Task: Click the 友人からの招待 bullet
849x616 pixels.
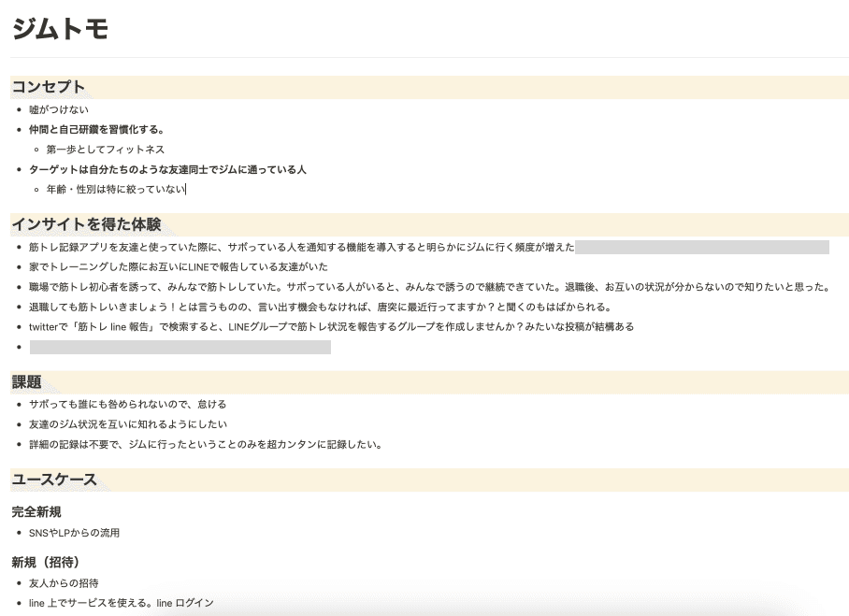Action: click(x=64, y=583)
